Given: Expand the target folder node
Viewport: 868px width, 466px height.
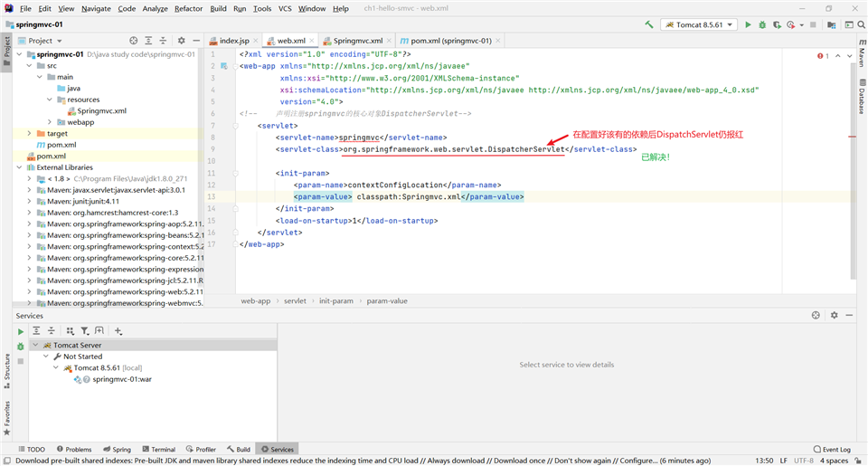Looking at the screenshot, I should tap(30, 134).
